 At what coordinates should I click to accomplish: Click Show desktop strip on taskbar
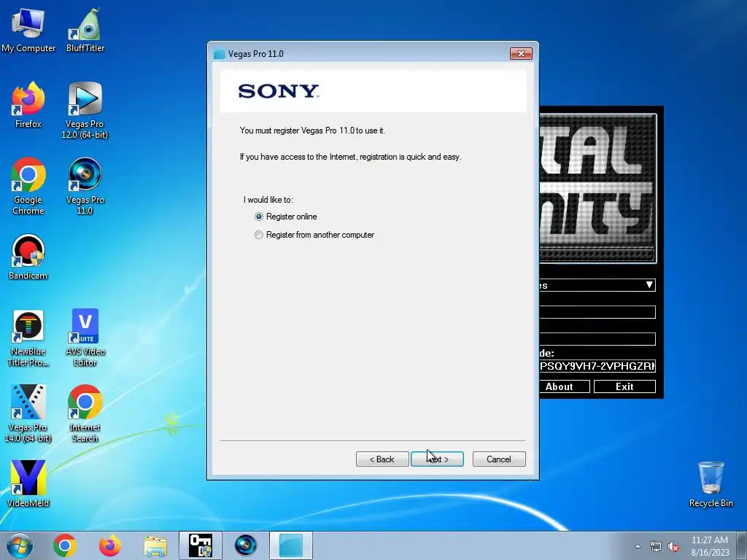point(742,545)
